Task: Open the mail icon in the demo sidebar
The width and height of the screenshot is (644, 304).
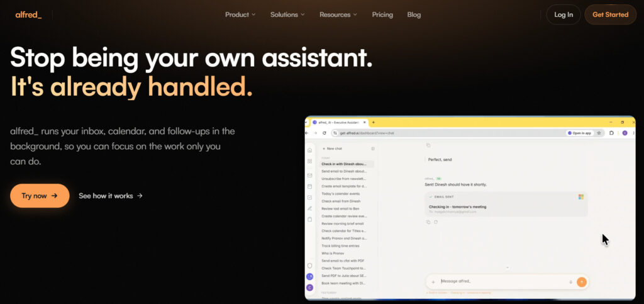Action: 309,176
